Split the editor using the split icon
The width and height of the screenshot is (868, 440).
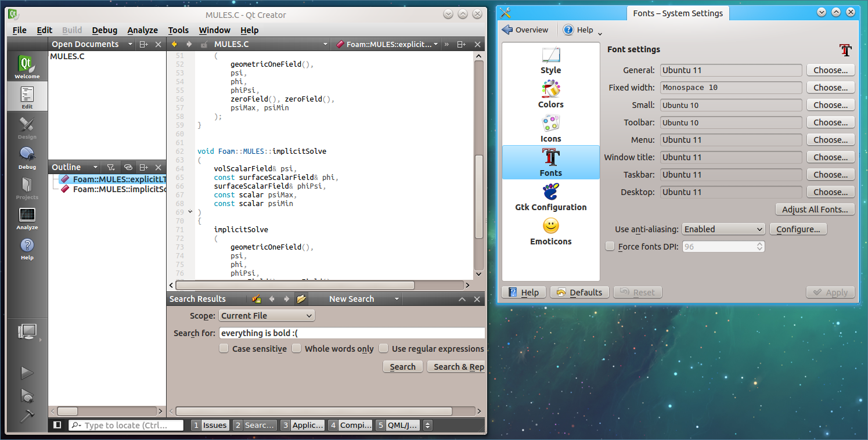pyautogui.click(x=461, y=44)
